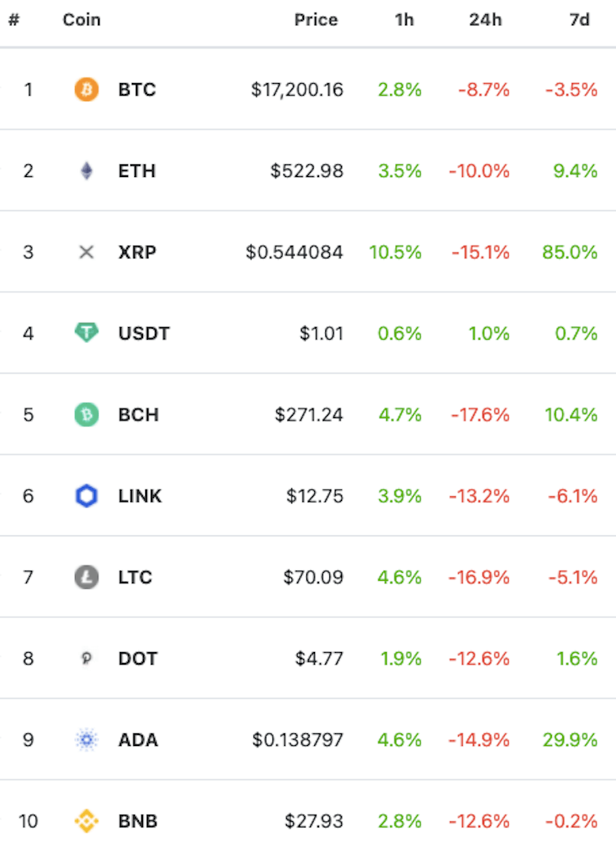This screenshot has width=616, height=844.
Task: Click the Polkadot DOT icon
Action: 86,659
